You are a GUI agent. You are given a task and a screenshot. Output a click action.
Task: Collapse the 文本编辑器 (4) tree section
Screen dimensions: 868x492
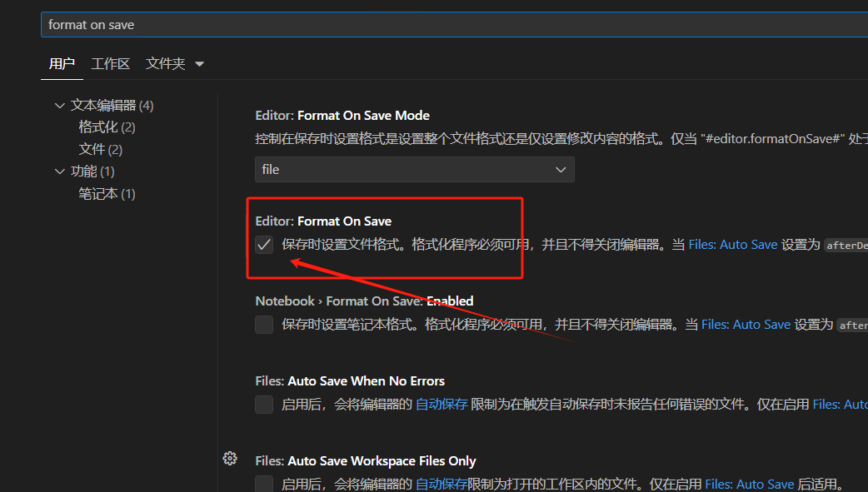(60, 105)
